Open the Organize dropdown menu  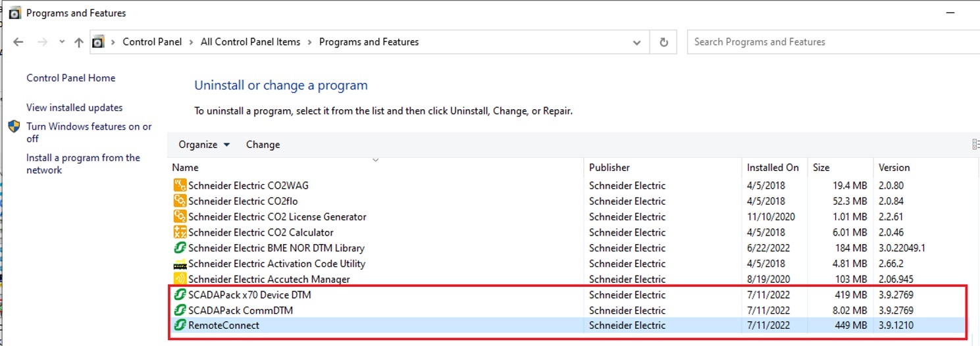pos(204,145)
